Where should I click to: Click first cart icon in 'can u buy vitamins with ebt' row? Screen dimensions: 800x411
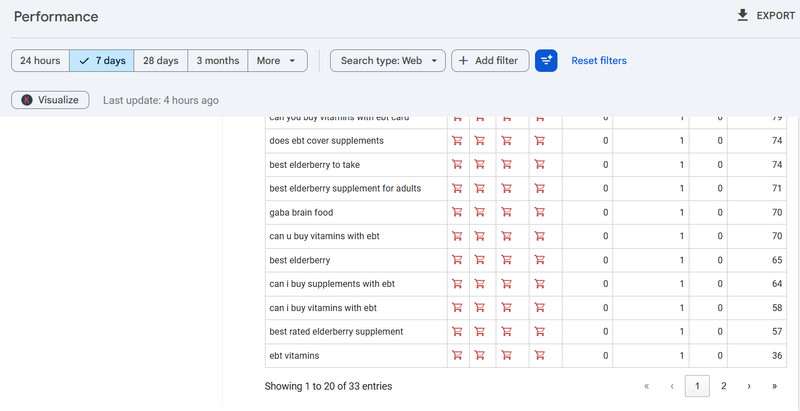pos(457,236)
